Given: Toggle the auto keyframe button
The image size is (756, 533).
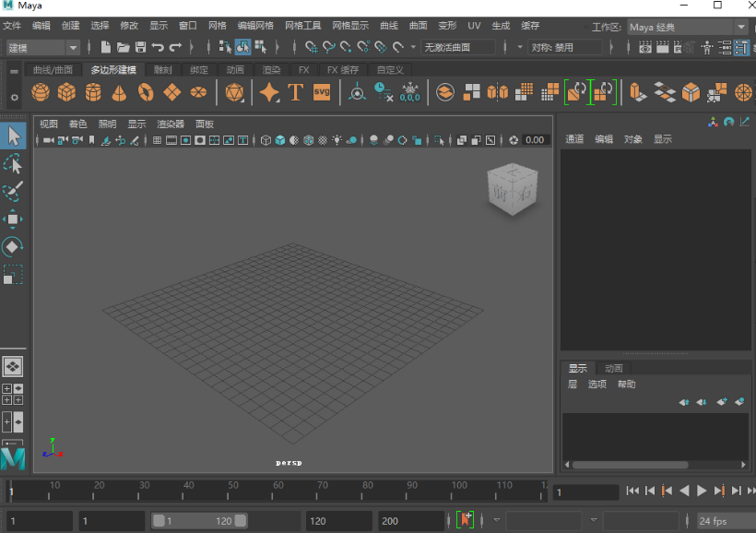Looking at the screenshot, I should (465, 521).
